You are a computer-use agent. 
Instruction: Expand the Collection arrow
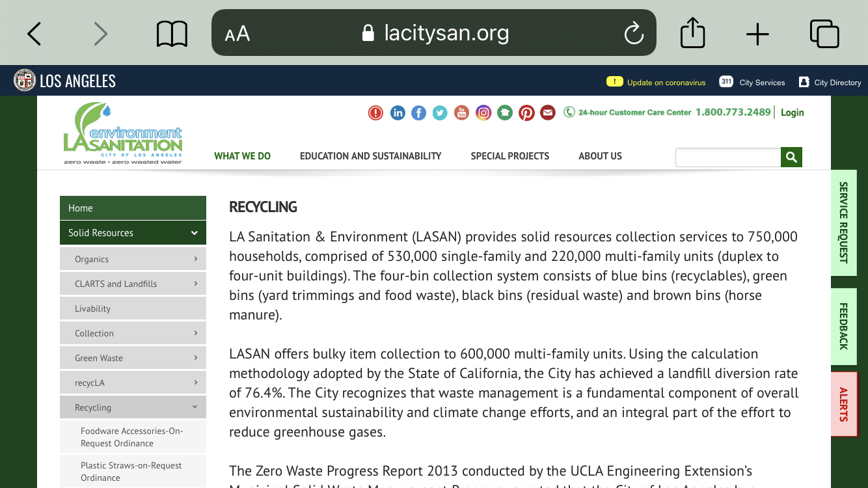pos(195,333)
